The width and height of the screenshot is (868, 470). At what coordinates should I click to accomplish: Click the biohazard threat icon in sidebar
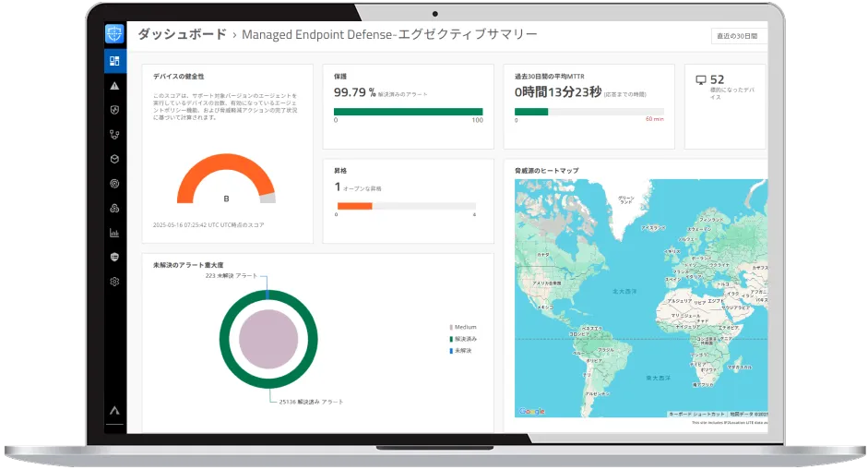tap(114, 209)
